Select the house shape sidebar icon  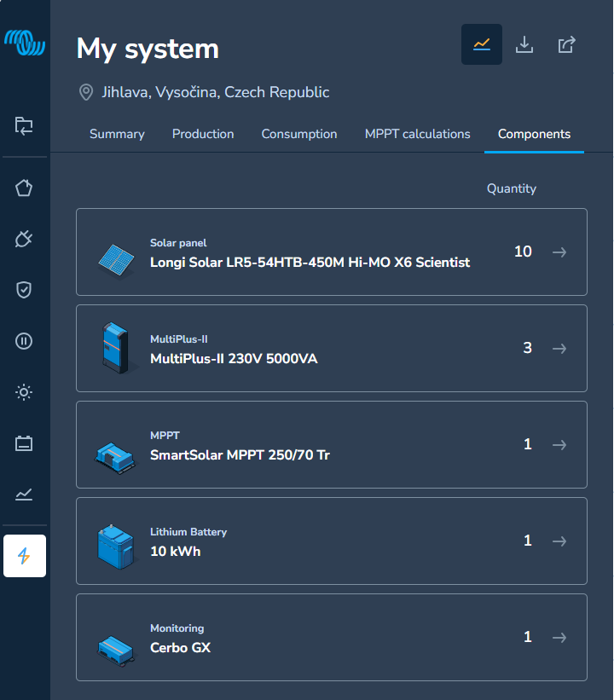pos(24,188)
